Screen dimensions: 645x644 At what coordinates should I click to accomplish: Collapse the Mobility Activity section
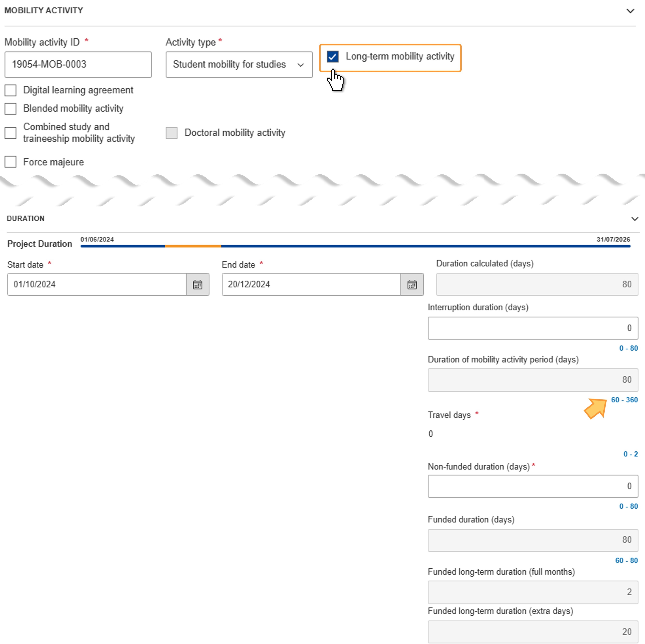point(630,11)
